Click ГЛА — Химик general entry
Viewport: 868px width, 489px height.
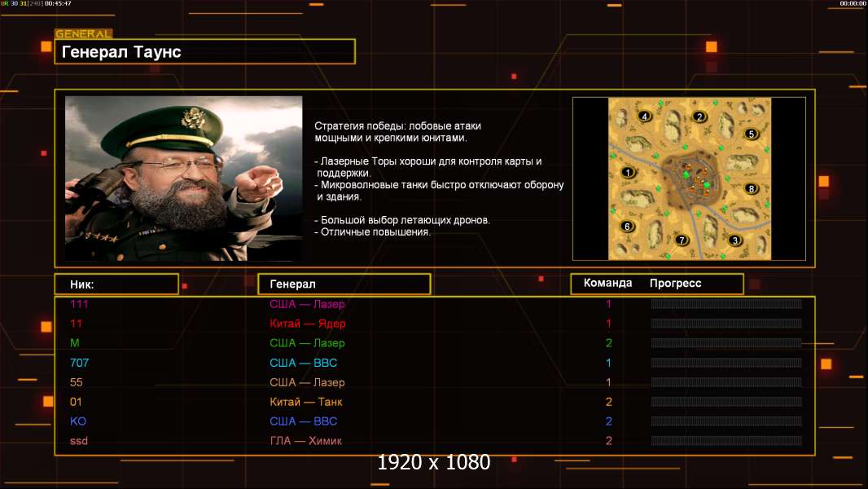(305, 441)
